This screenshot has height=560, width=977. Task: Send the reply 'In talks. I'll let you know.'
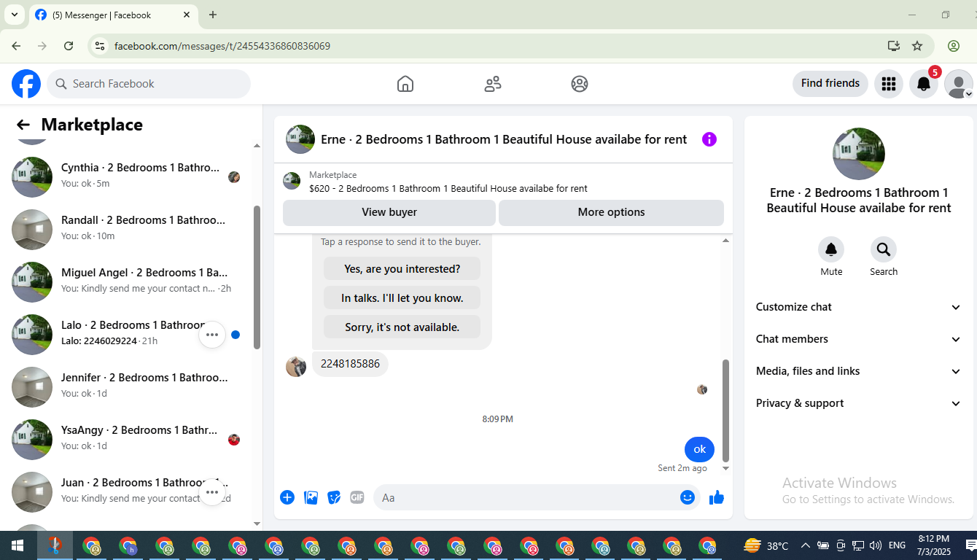402,298
